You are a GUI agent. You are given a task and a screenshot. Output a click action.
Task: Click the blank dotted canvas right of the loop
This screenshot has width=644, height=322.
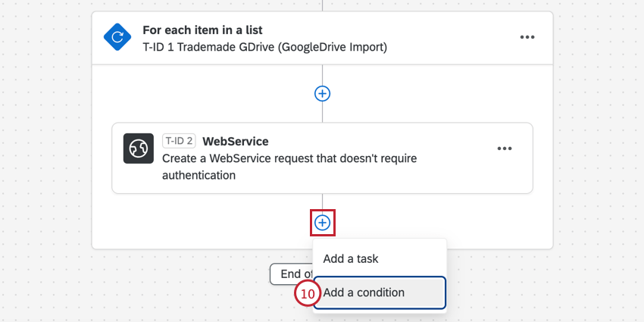(x=599, y=152)
